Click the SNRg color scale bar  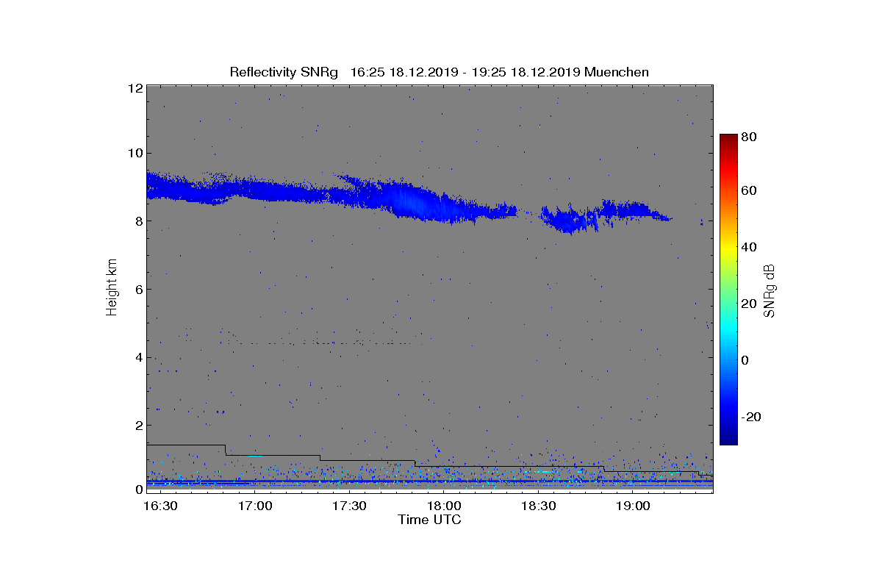pos(728,290)
